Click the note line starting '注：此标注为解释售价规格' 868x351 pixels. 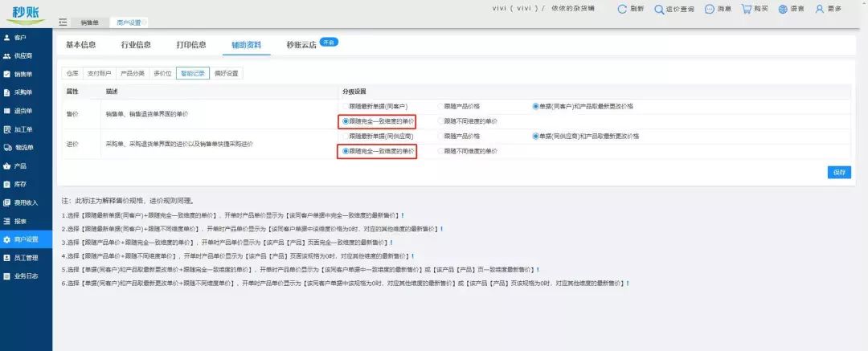point(127,201)
